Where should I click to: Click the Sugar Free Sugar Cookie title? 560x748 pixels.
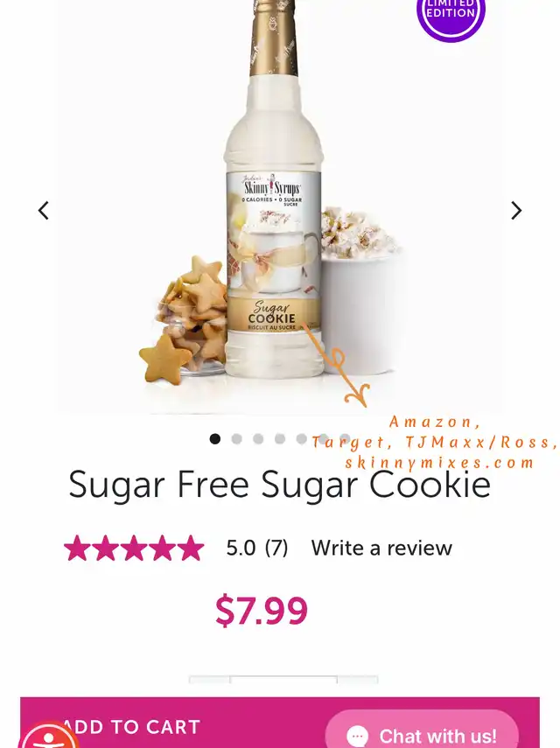(x=279, y=485)
